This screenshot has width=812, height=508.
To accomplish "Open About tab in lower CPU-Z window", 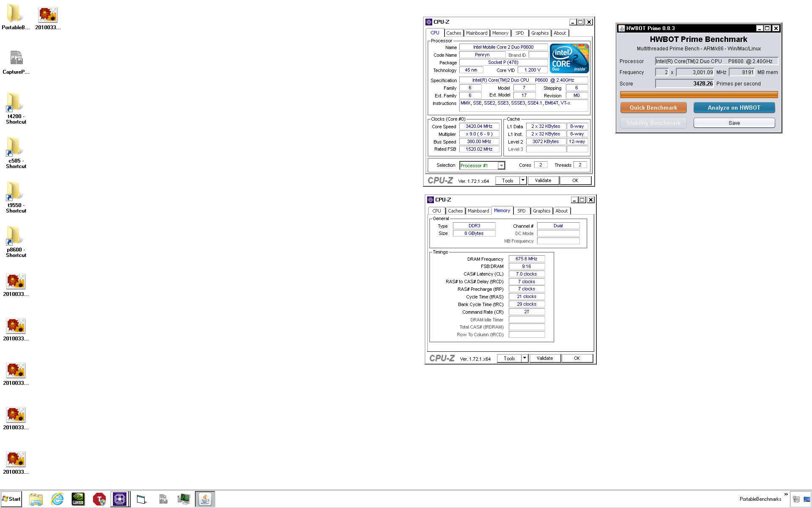I will pos(561,211).
